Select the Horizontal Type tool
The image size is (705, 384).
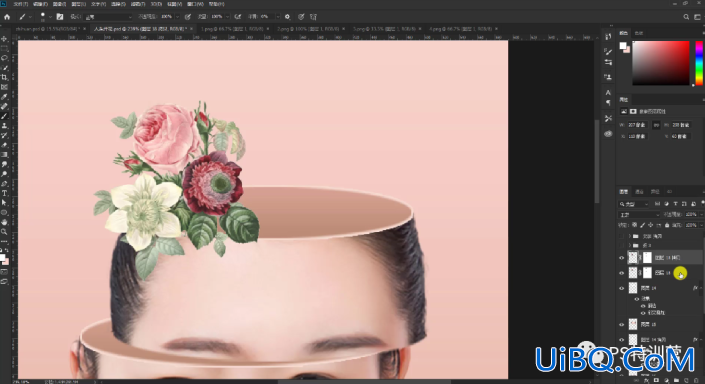point(4,193)
